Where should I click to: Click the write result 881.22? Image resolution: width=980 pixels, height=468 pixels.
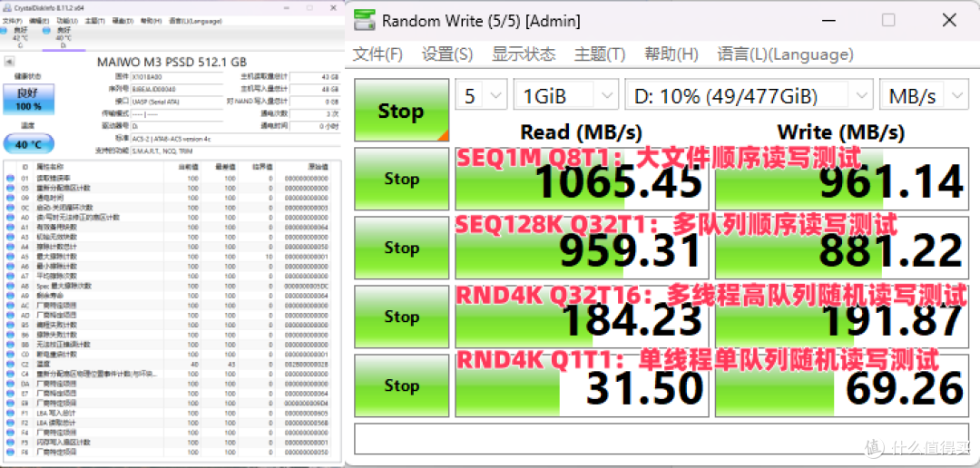point(841,248)
